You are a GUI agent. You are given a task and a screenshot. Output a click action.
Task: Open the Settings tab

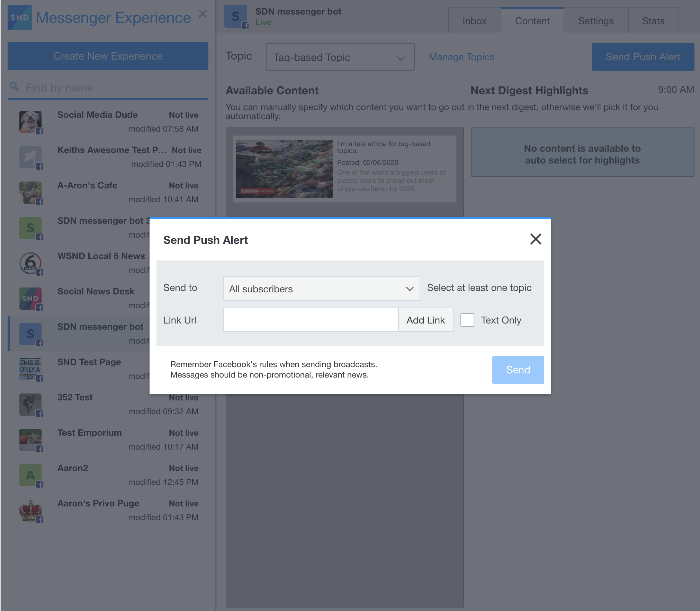pos(596,21)
